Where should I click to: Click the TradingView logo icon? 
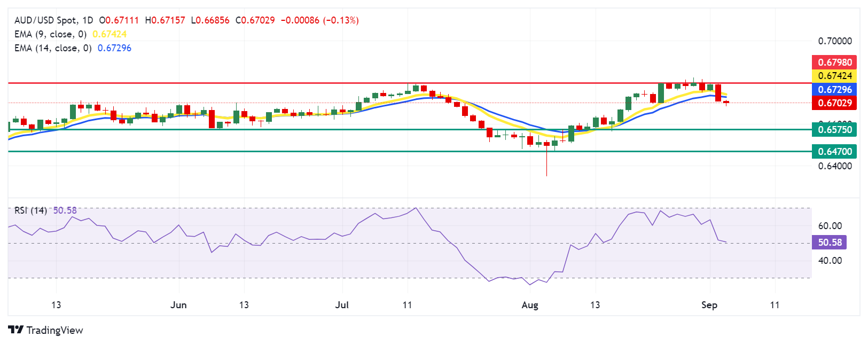point(15,330)
